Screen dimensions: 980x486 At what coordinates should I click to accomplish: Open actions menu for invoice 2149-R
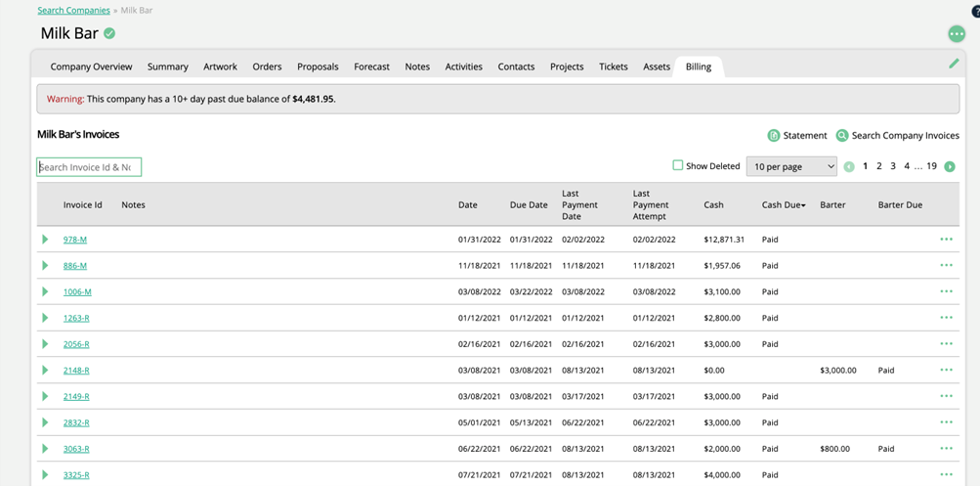pos(946,396)
